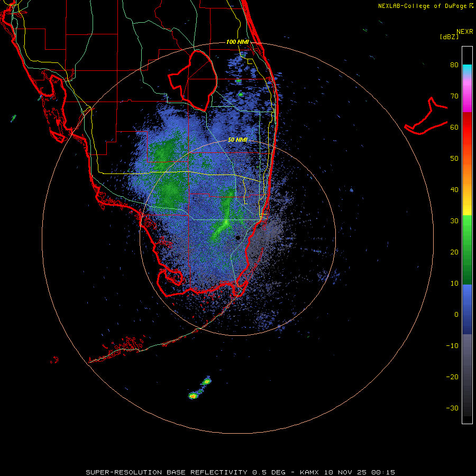This screenshot has width=476, height=476.
Task: Click the southwestern storm cell offshore
Action: click(193, 396)
